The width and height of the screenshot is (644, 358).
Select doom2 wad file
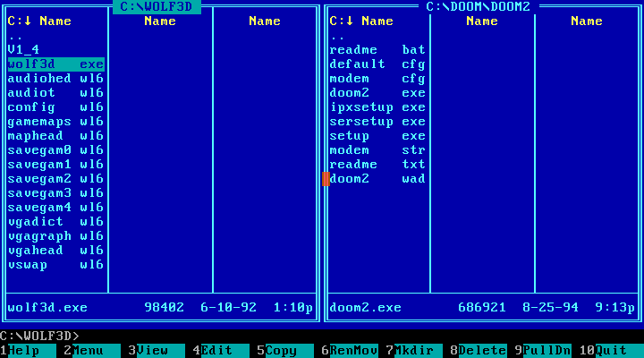tap(377, 179)
